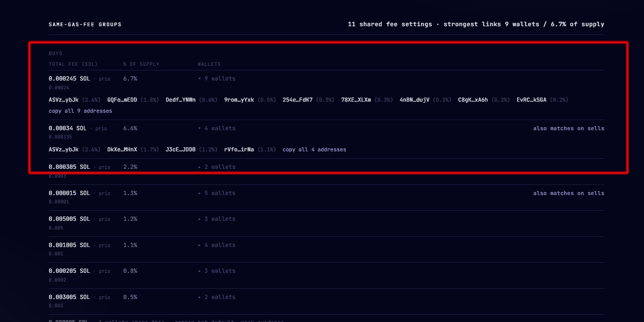Open wallet Dedf…YNWn
Image resolution: width=644 pixels, height=322 pixels.
pos(180,100)
